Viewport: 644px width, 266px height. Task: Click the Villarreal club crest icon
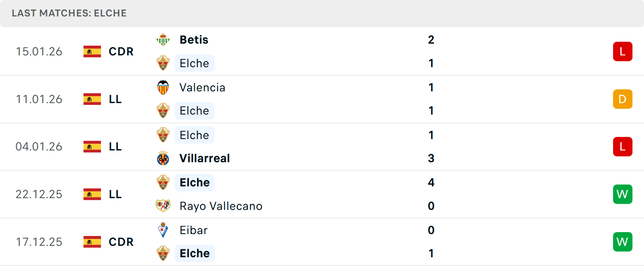(163, 159)
